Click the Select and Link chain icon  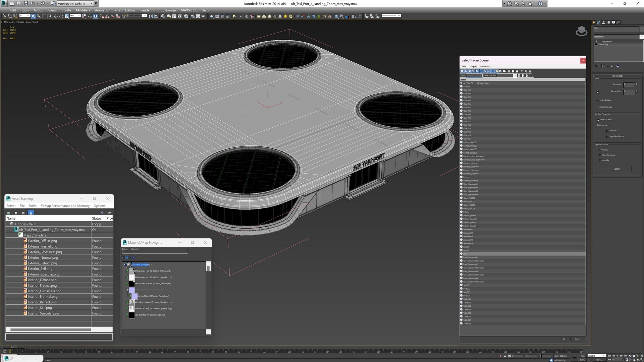click(x=4, y=16)
